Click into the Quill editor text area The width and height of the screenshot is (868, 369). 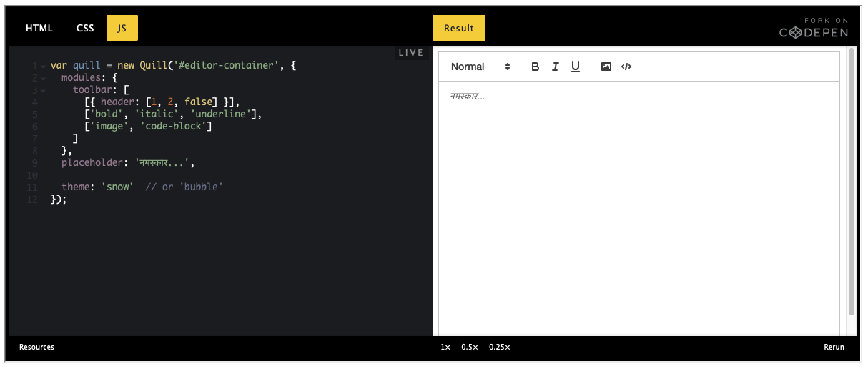point(639,207)
